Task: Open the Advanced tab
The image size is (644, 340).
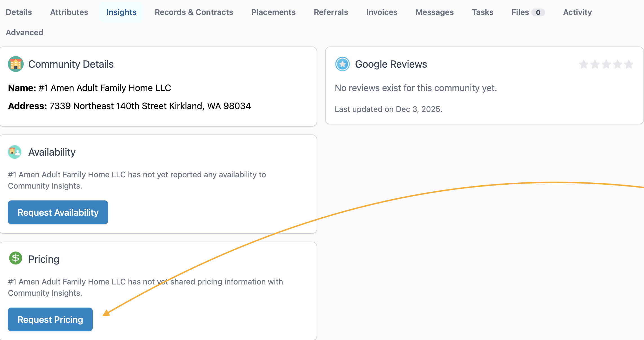Action: pyautogui.click(x=25, y=32)
